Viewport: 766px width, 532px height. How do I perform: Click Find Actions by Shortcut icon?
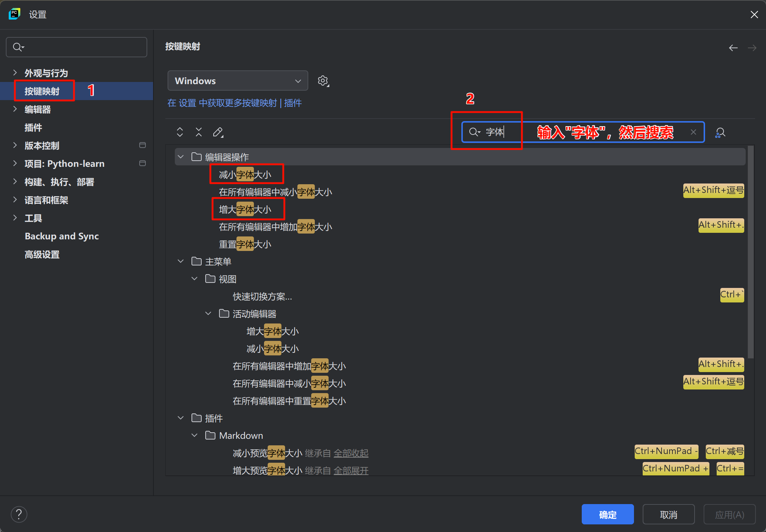[x=720, y=132]
